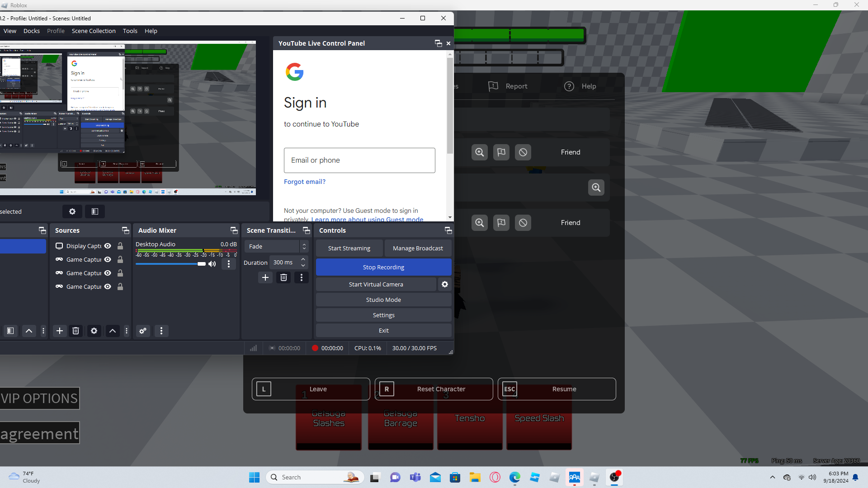Open the Tools menu
Image resolution: width=868 pixels, height=488 pixels.
130,31
